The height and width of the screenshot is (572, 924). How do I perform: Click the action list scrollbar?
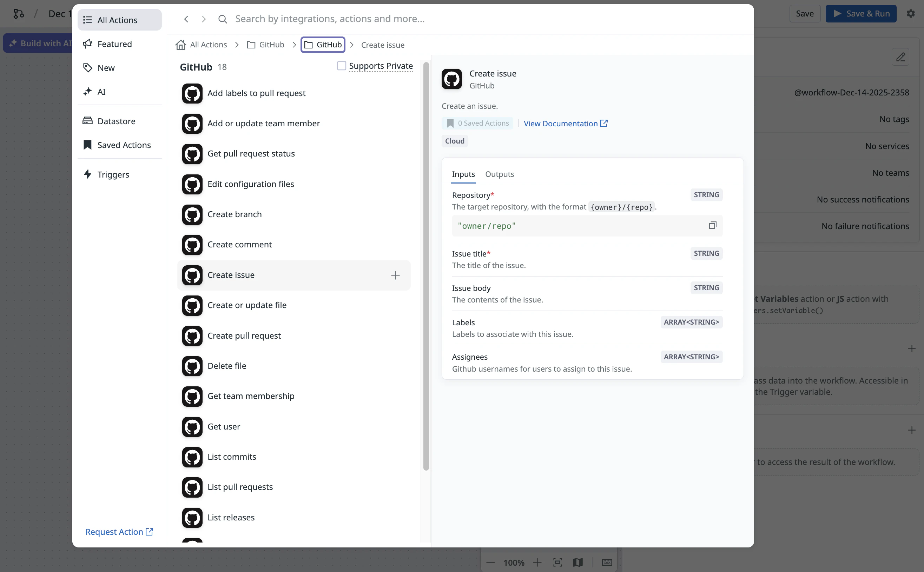coord(426,266)
